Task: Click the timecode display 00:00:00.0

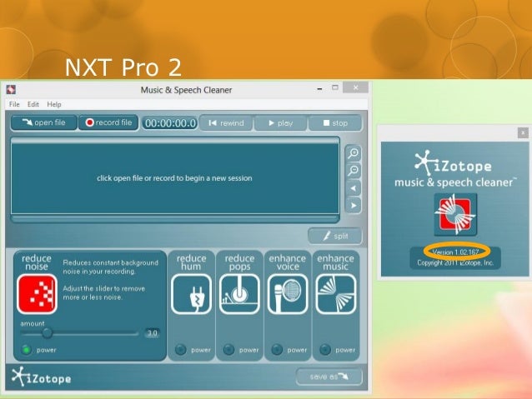Action: pos(169,122)
